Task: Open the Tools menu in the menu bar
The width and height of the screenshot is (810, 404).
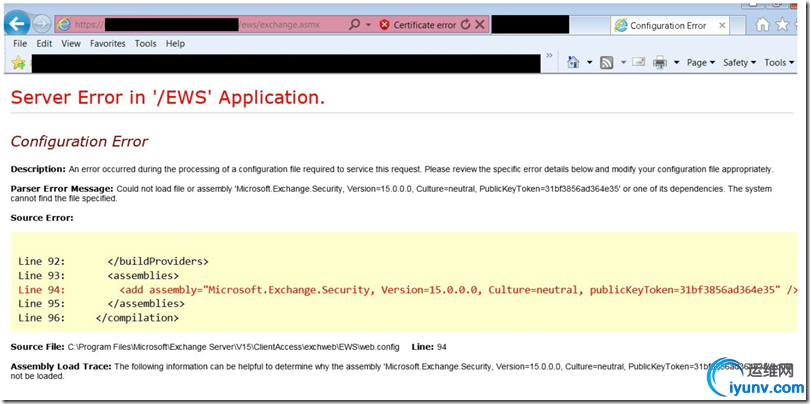Action: pyautogui.click(x=145, y=44)
